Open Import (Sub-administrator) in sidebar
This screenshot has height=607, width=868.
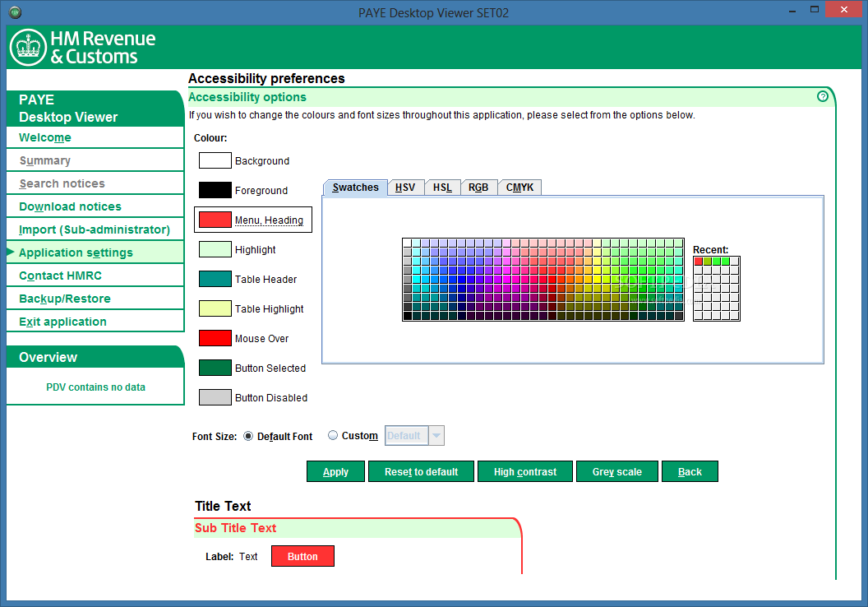click(95, 229)
